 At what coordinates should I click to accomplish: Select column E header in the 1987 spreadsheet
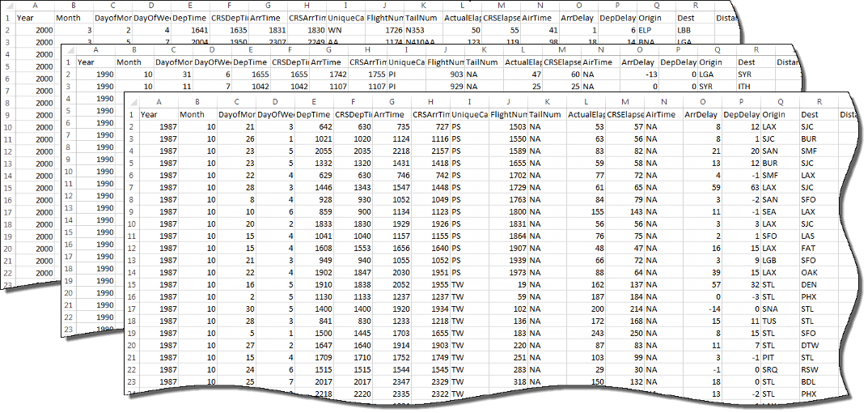tap(314, 102)
